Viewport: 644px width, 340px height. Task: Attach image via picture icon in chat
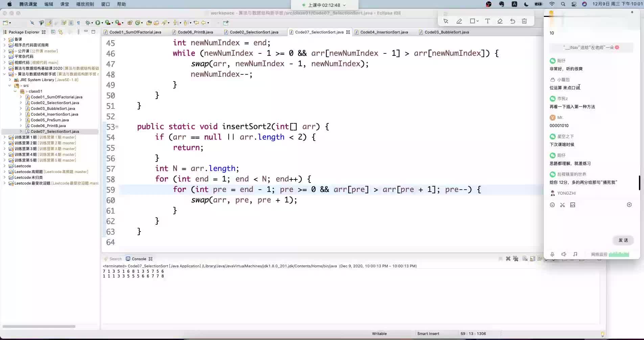point(573,205)
